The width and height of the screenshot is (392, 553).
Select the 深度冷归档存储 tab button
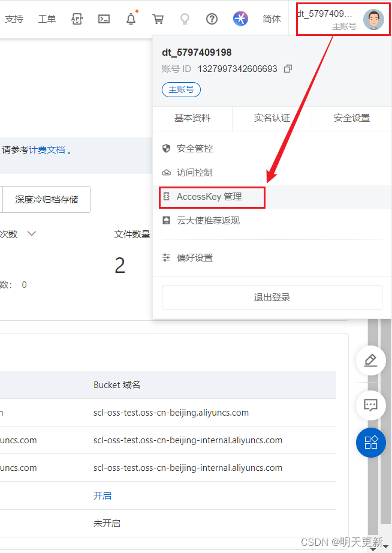[x=47, y=200]
